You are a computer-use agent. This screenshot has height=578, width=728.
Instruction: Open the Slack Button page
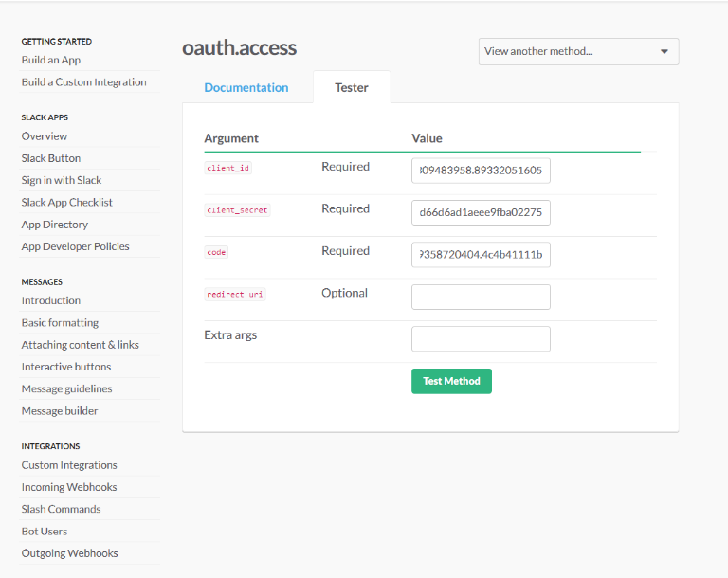(51, 158)
